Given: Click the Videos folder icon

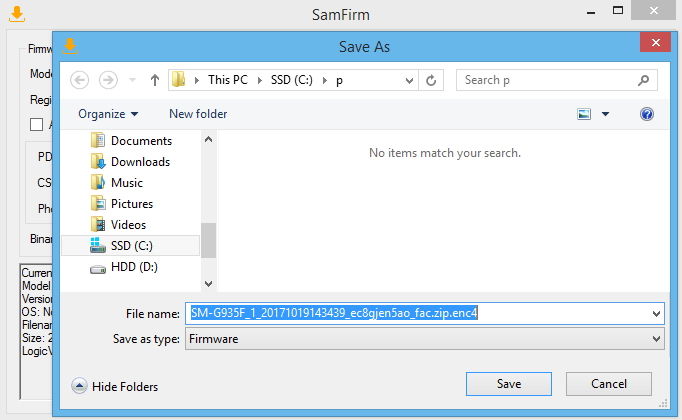Looking at the screenshot, I should click(98, 224).
